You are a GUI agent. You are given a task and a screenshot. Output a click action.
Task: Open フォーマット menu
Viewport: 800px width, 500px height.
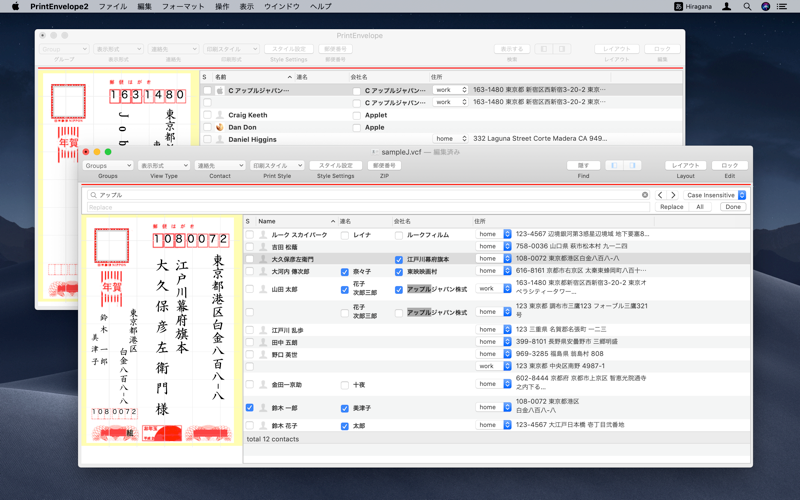[x=183, y=7]
